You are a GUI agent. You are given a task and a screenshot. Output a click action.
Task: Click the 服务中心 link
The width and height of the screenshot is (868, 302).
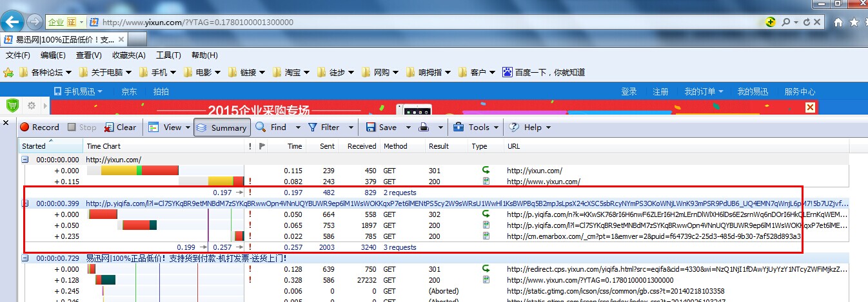(800, 91)
